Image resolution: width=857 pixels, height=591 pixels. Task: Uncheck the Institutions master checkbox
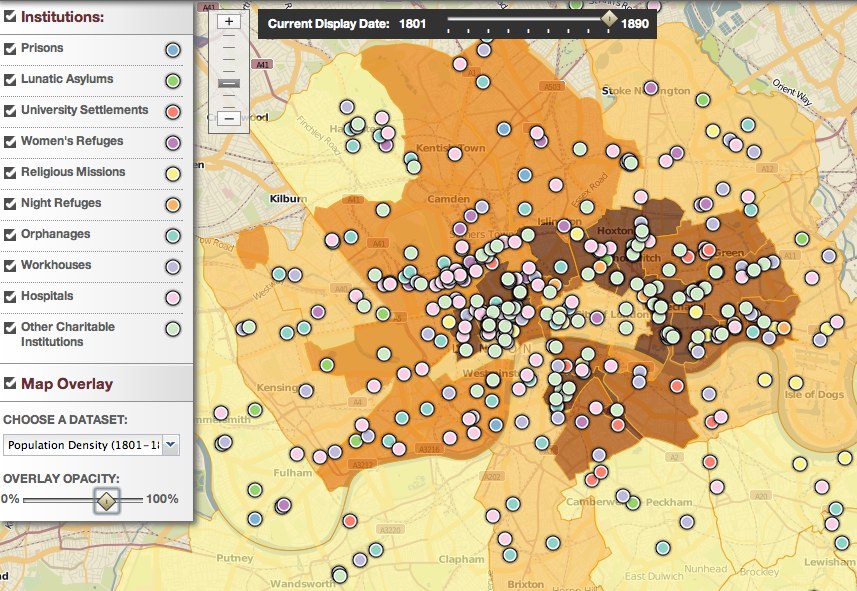9,16
